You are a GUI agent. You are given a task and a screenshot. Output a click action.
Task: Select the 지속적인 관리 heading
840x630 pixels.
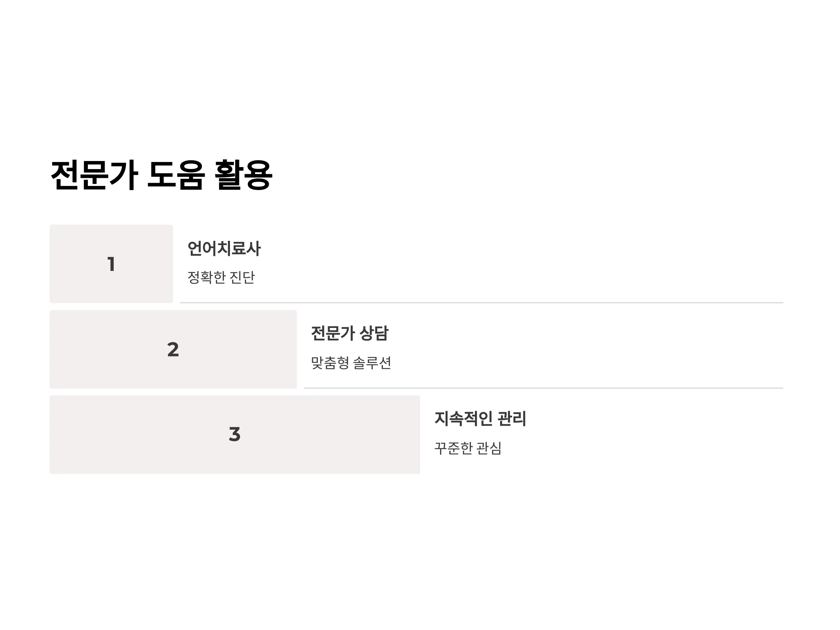480,419
